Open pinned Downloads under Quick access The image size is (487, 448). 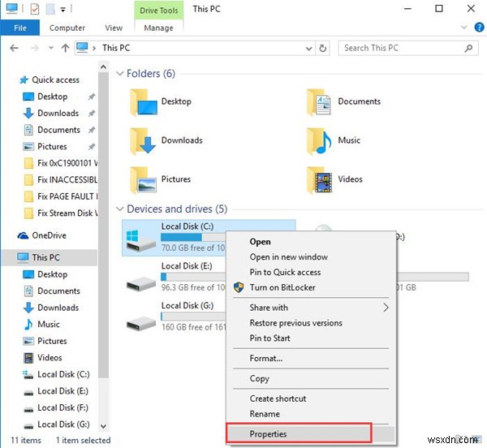[x=58, y=113]
